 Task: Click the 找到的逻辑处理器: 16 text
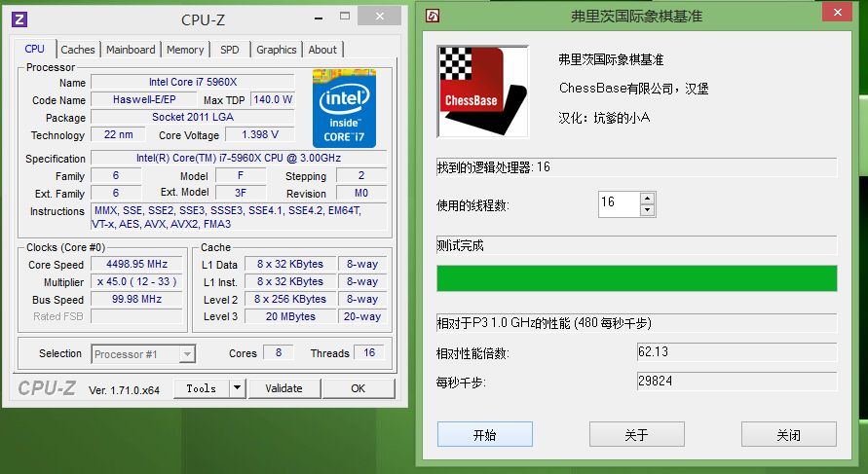coord(493,167)
